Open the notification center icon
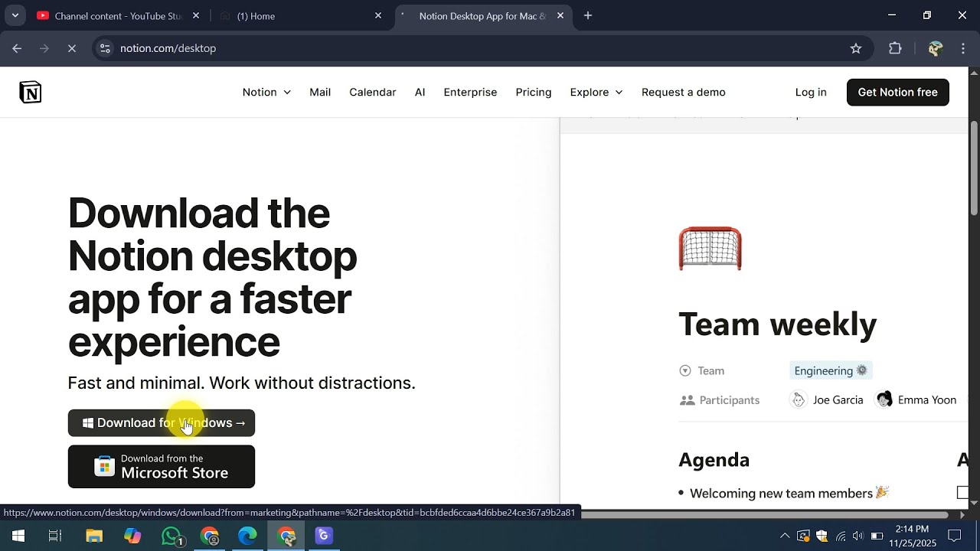This screenshot has height=551, width=980. 955,536
